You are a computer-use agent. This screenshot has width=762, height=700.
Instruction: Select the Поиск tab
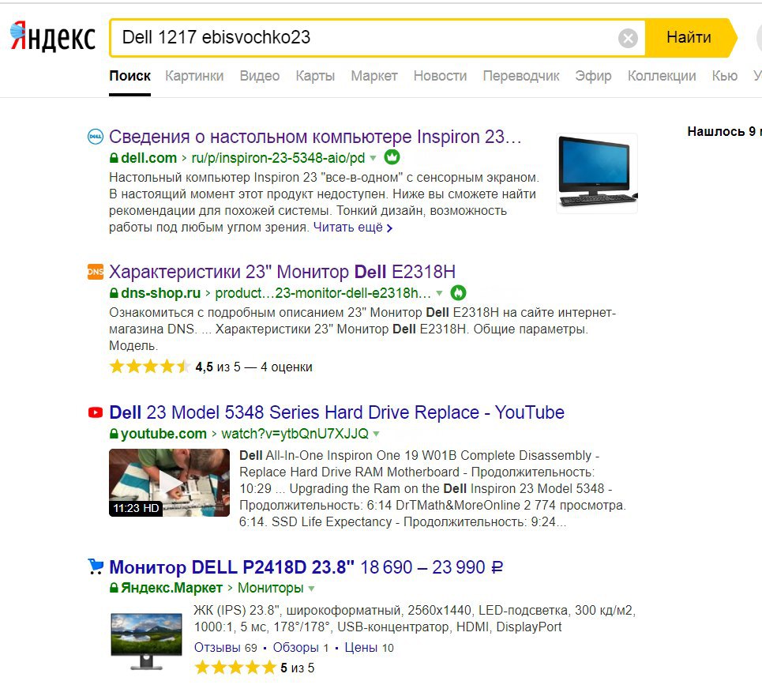pos(130,76)
